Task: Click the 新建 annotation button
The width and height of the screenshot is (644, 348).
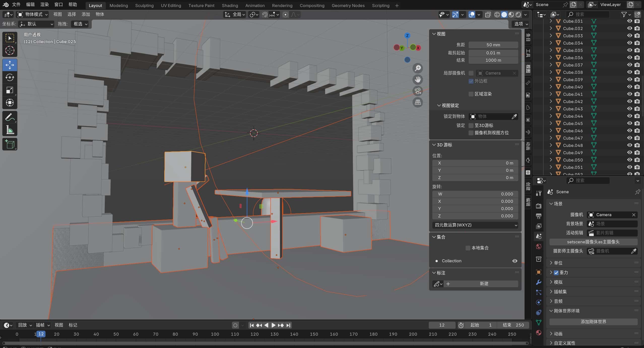Action: coord(484,284)
